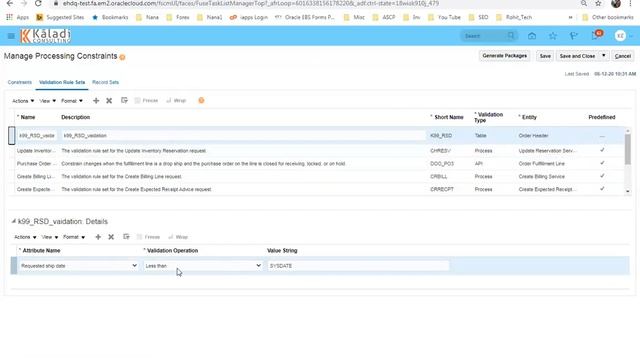Switch to Record Sets tab
Viewport: 640px width, 360px height.
tap(105, 82)
